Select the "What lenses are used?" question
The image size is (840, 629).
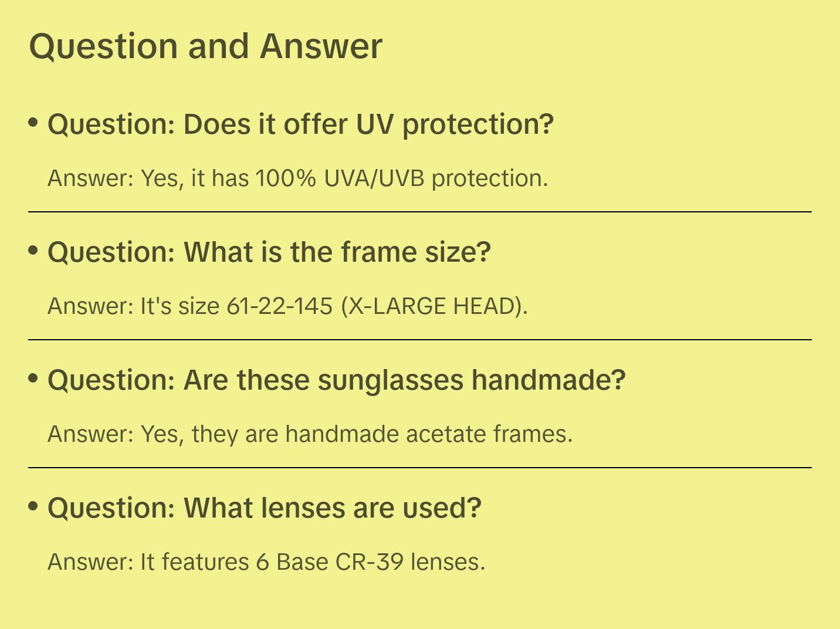click(x=265, y=508)
